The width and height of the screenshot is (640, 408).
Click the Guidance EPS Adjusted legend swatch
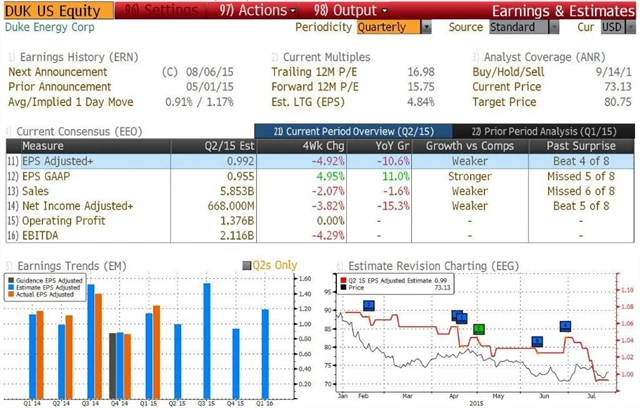pos(11,281)
